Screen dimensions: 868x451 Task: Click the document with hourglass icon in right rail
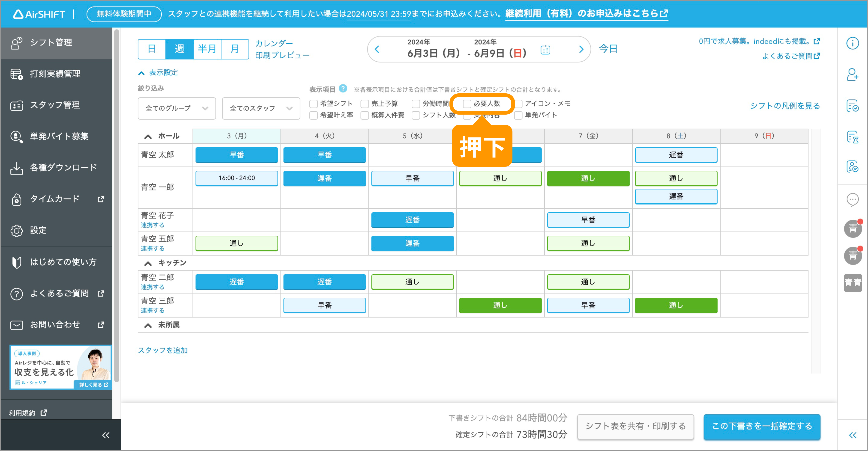(852, 137)
